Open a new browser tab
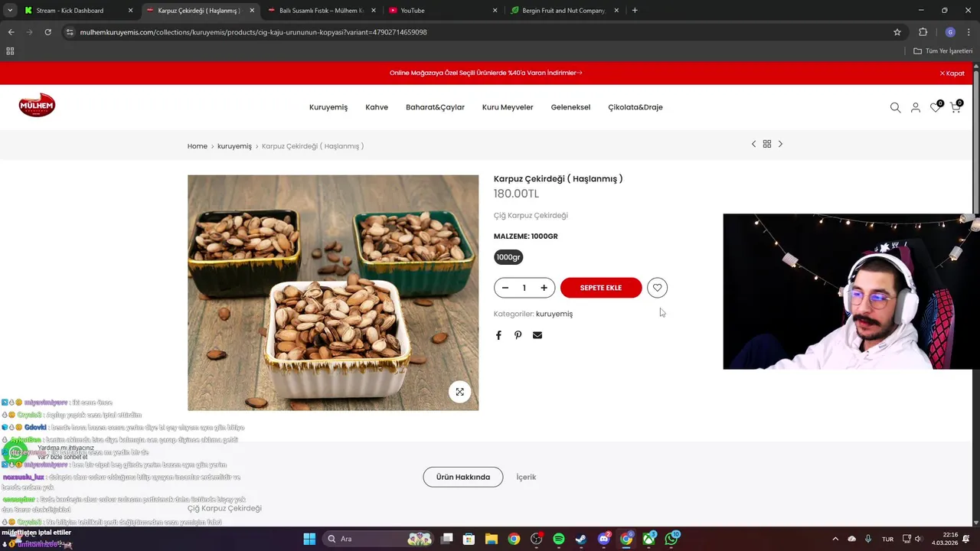The height and width of the screenshot is (551, 980). coord(635,11)
